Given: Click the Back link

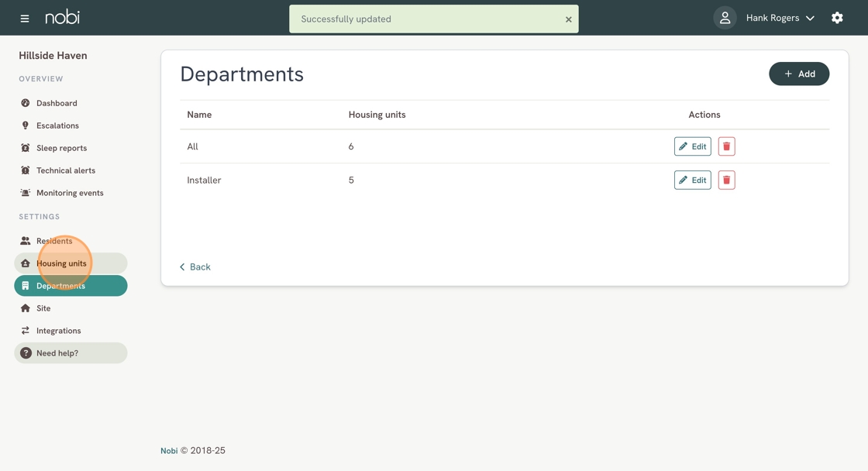Looking at the screenshot, I should [195, 266].
